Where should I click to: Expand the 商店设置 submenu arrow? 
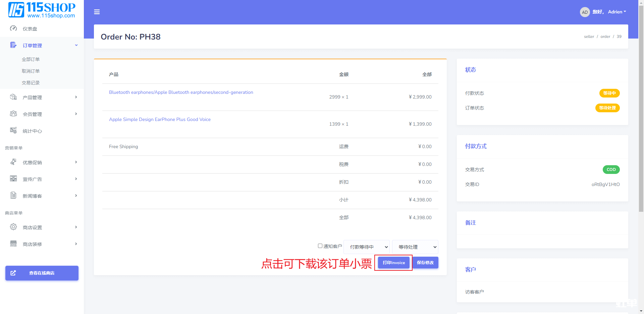[76, 227]
